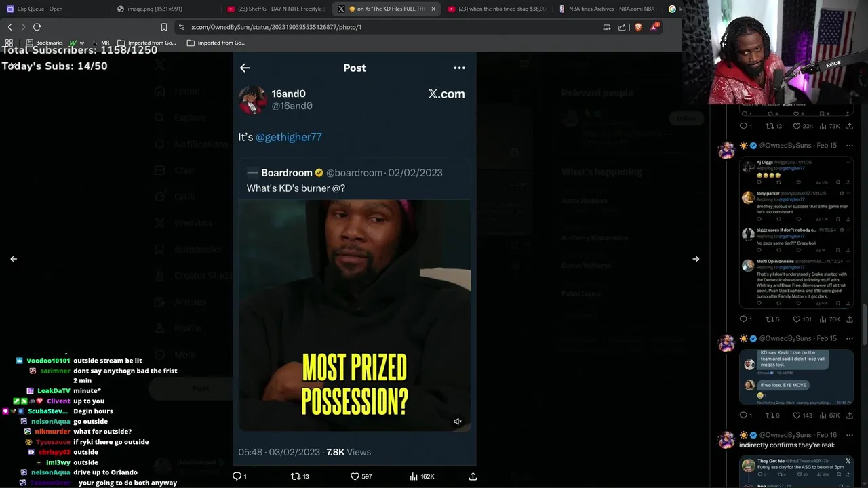The height and width of the screenshot is (488, 868).
Task: Like the post showing 597 likes
Action: 361,476
